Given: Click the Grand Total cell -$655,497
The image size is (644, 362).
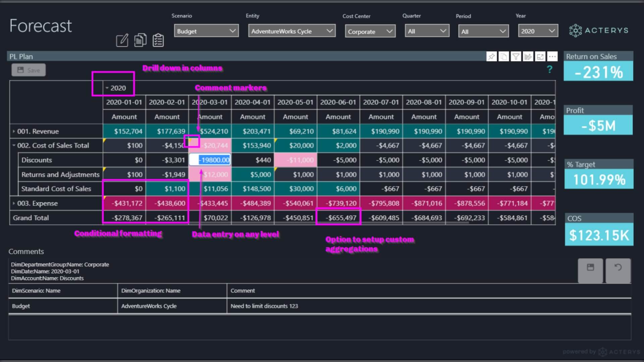Looking at the screenshot, I should (338, 218).
